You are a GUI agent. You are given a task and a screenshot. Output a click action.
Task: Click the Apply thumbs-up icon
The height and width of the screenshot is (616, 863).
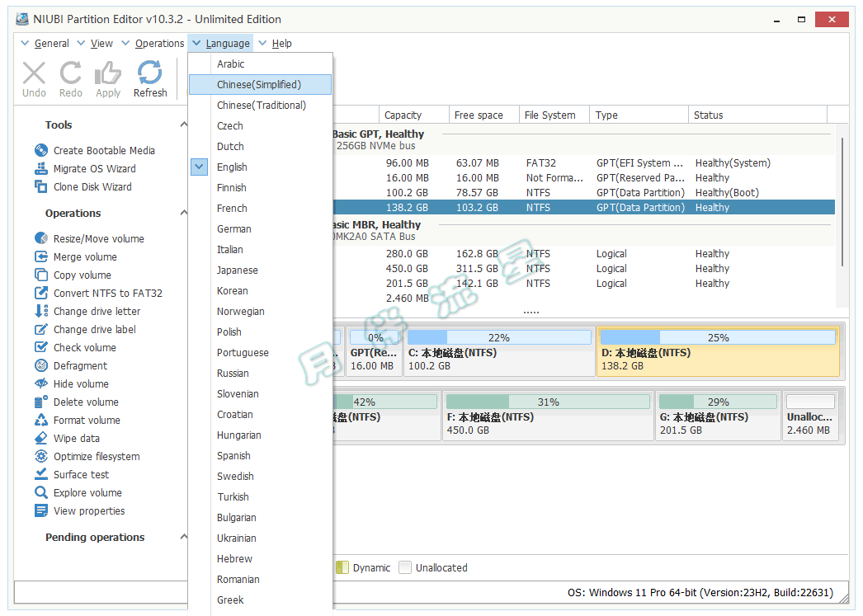coord(108,73)
